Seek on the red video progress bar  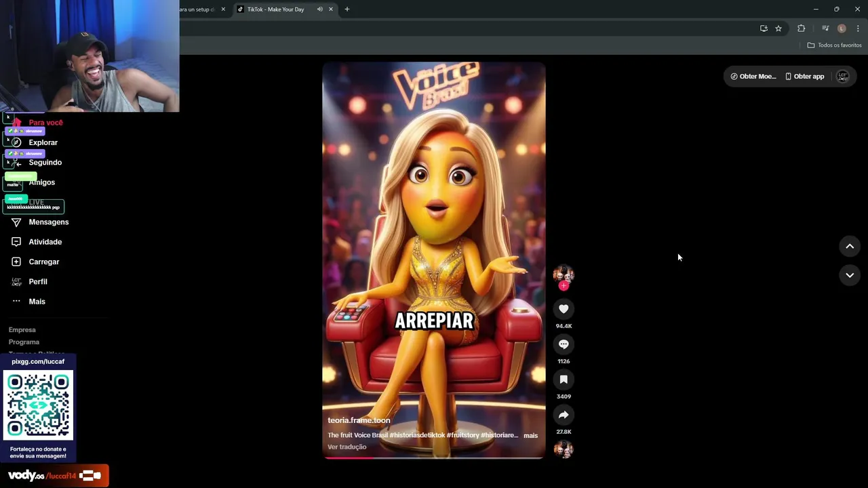(x=434, y=457)
